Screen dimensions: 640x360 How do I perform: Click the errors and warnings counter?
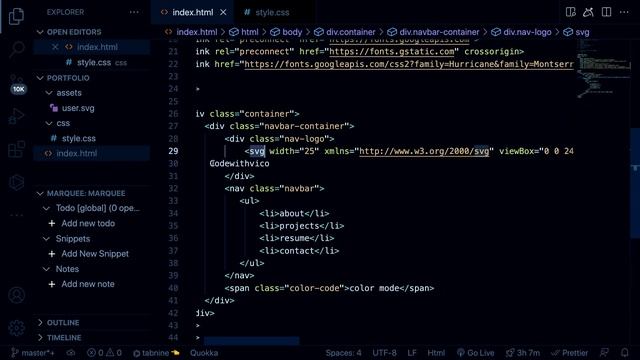click(x=104, y=353)
